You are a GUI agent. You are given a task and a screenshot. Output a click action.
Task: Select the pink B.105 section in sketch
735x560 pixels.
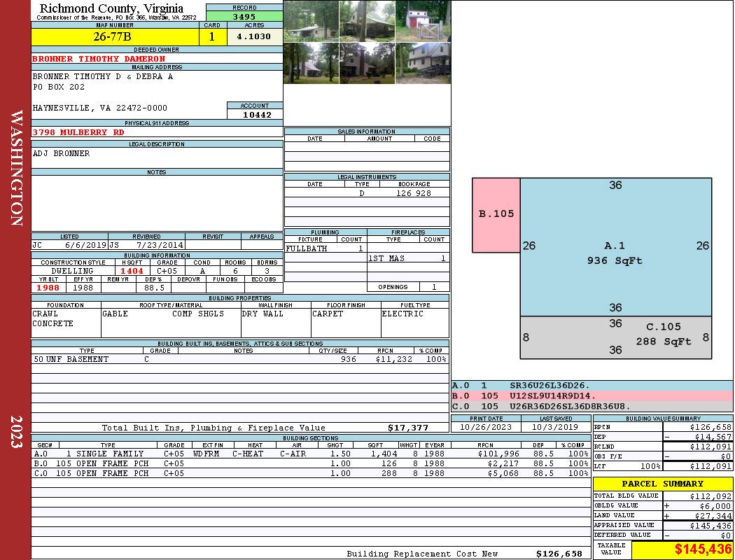tap(496, 214)
